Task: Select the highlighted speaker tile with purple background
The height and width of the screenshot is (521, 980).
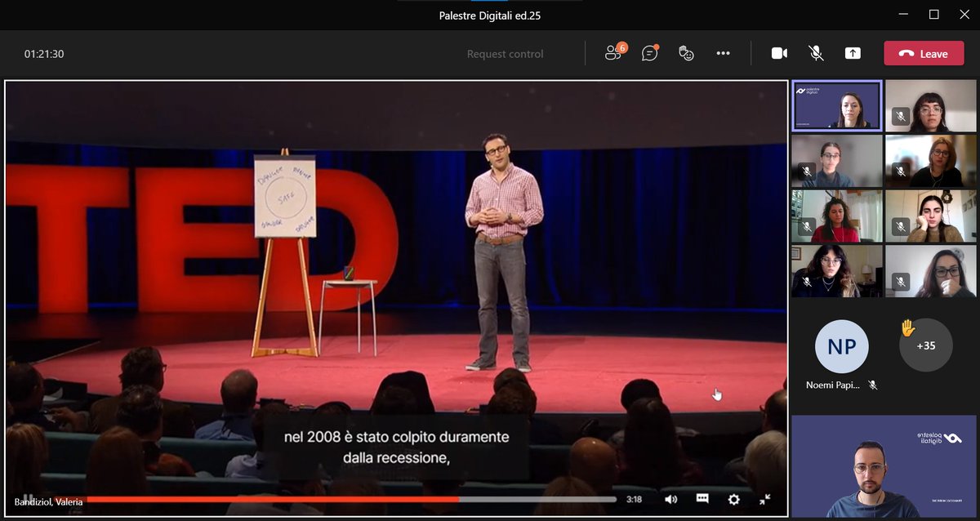Action: (x=837, y=105)
